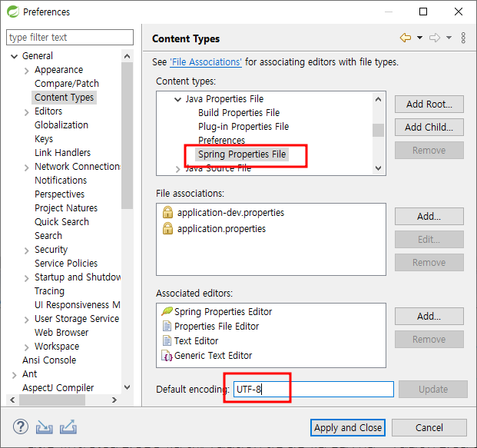
Task: Expand the Network Connections node
Action: point(26,168)
